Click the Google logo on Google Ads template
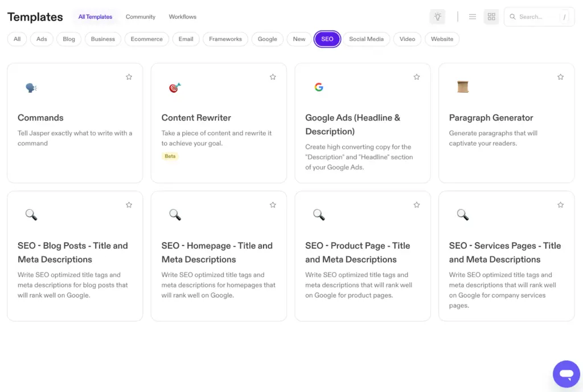Image resolution: width=583 pixels, height=392 pixels. 318,86
